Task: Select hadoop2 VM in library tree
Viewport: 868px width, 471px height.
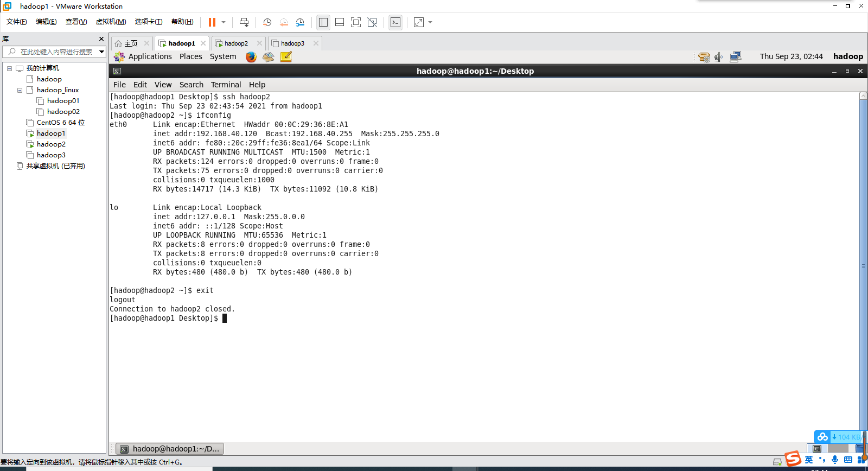Action: (51, 144)
